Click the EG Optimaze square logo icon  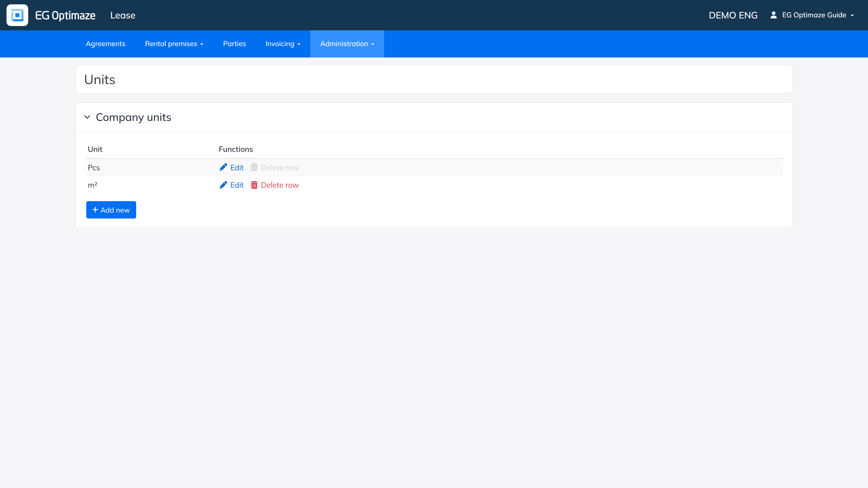pyautogui.click(x=17, y=15)
